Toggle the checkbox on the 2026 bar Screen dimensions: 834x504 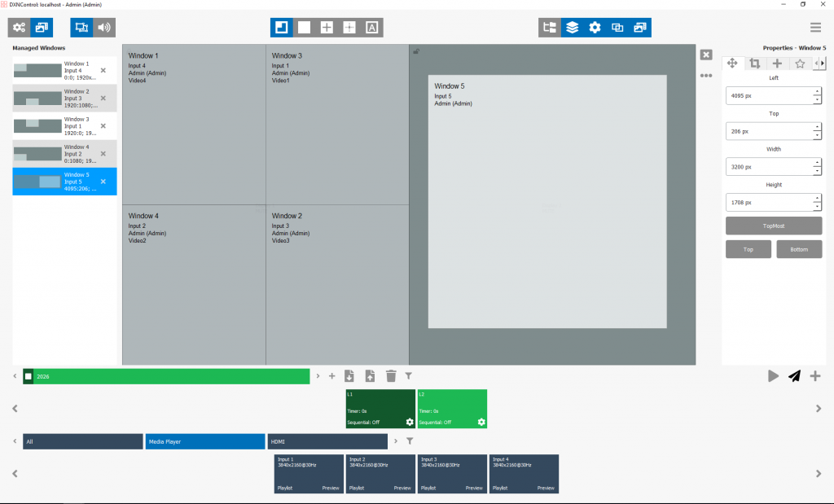(x=29, y=376)
